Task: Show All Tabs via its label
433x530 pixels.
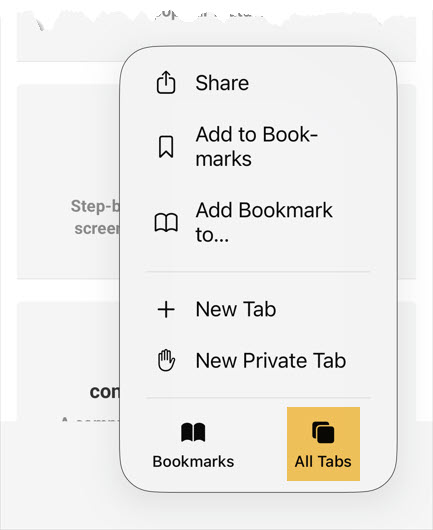Action: (323, 461)
